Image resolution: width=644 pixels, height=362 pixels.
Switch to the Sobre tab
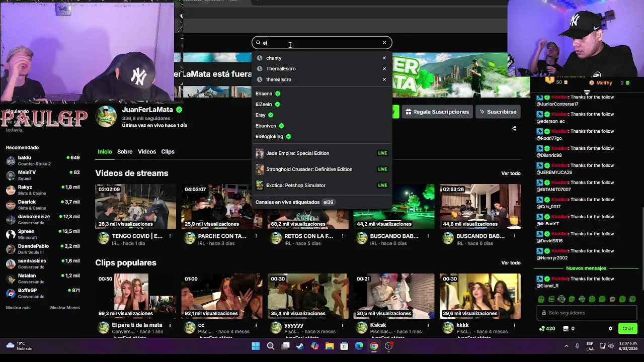click(125, 151)
